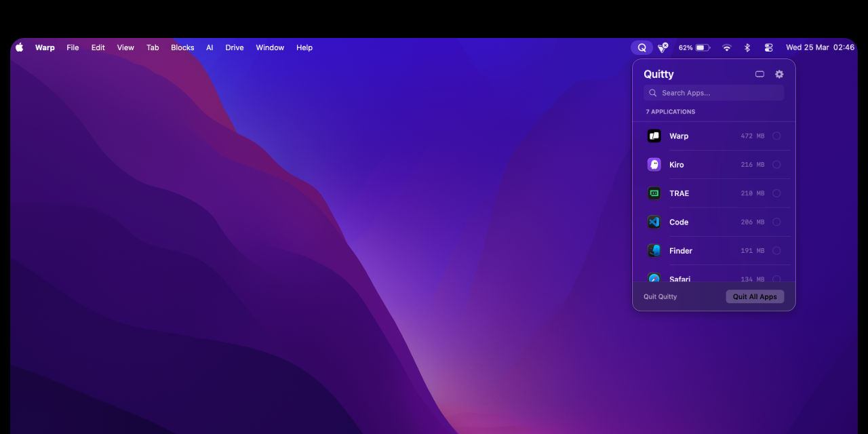Image resolution: width=868 pixels, height=434 pixels.
Task: Click the magnifier icon in search field
Action: pos(652,93)
